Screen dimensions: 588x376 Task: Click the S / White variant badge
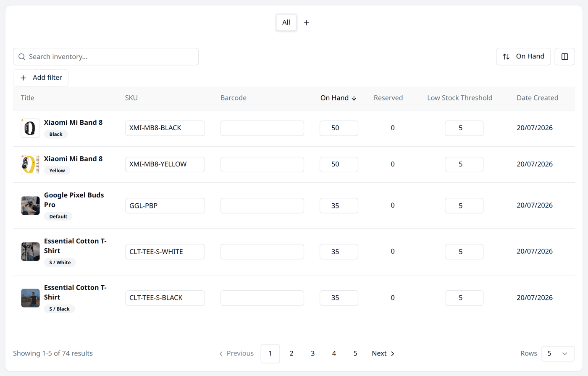(x=60, y=263)
